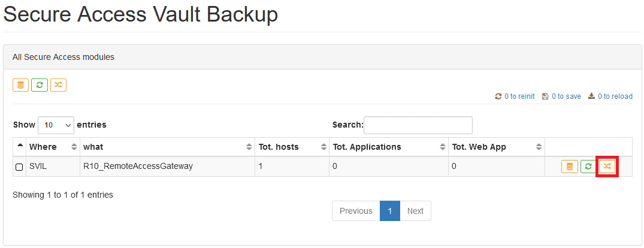
Task: Sort the table by the Where column
Action: coord(53,147)
